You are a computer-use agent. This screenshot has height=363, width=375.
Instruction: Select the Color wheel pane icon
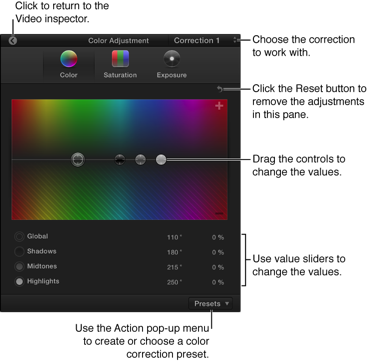click(x=69, y=59)
